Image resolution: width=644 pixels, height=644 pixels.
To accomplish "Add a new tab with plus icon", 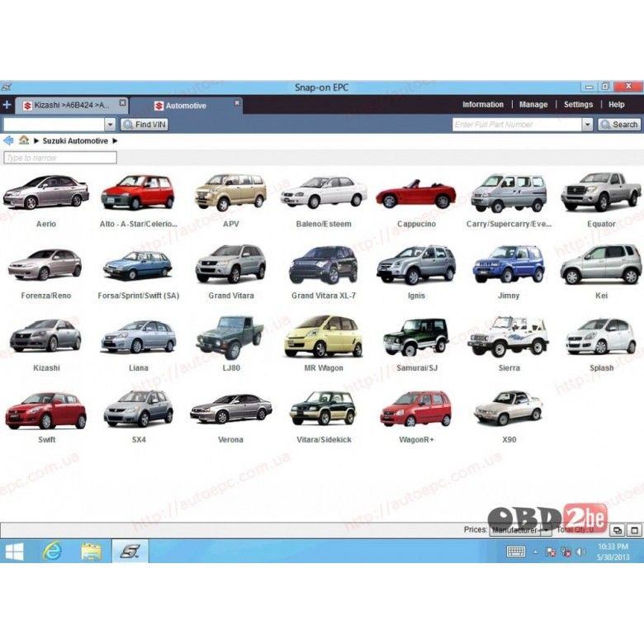I will tap(7, 105).
